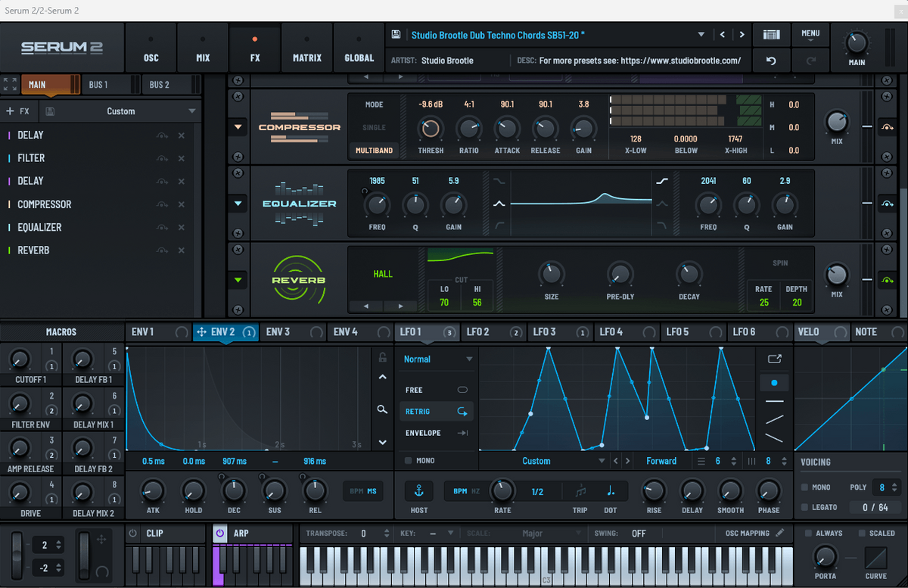
Task: Toggle the BPM MS envelope time switch
Action: point(362,491)
